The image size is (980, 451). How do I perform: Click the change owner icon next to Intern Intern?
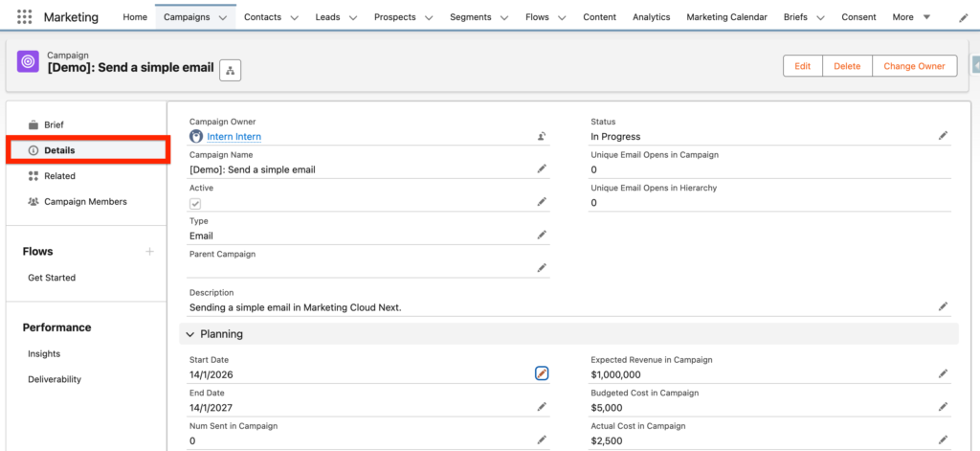[542, 137]
